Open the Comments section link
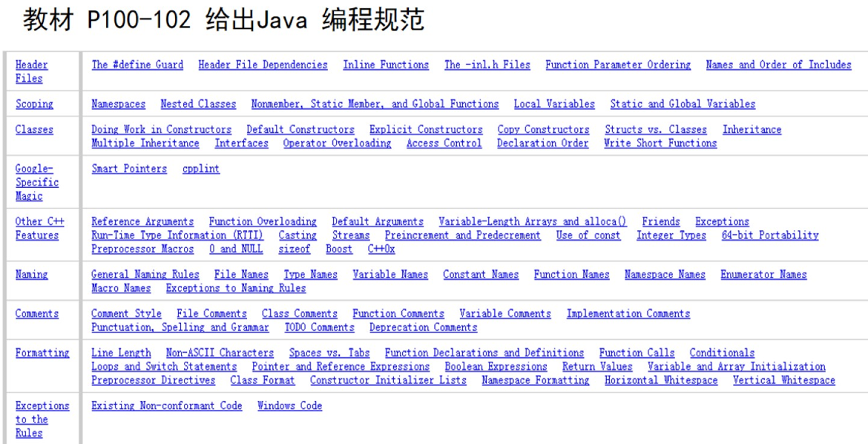 tap(37, 314)
